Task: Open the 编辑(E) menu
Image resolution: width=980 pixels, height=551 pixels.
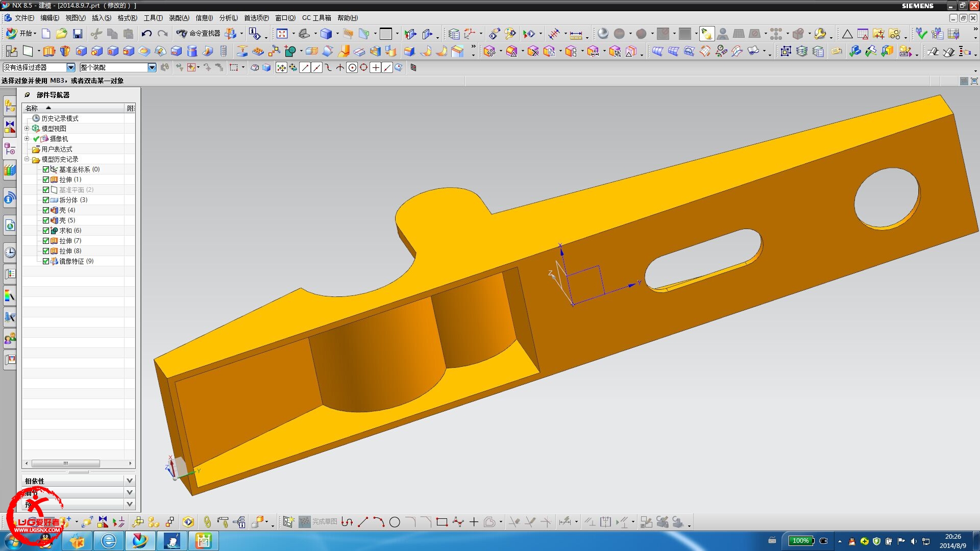Action: coord(50,18)
